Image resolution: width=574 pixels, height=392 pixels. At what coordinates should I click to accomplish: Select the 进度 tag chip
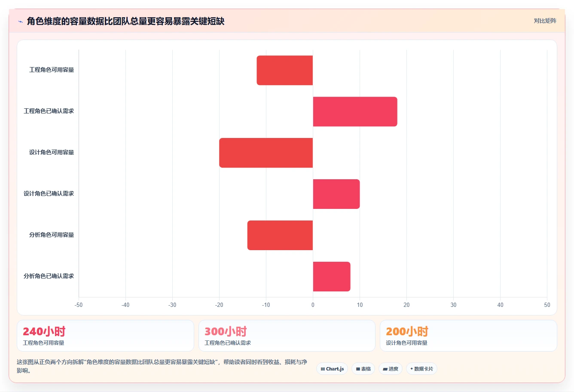tap(390, 369)
